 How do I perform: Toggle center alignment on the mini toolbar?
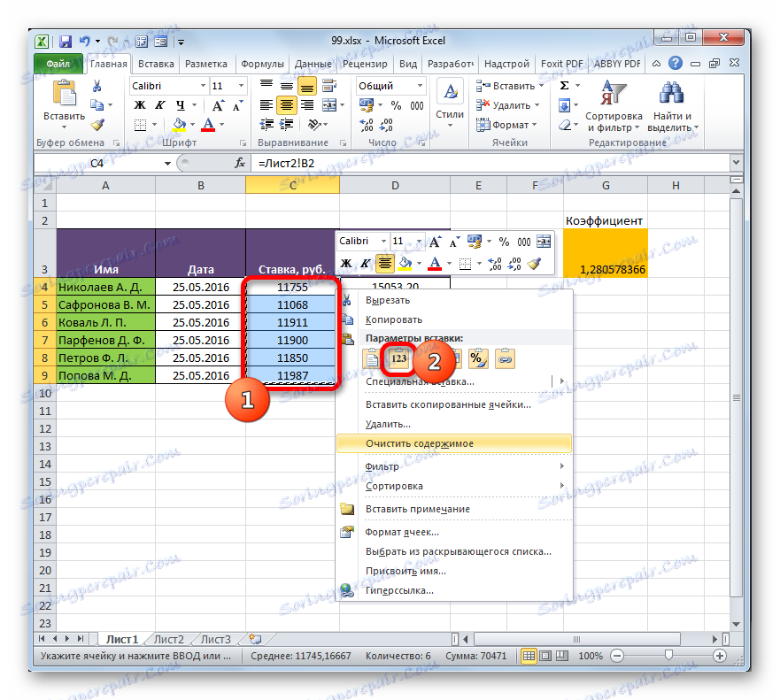pyautogui.click(x=385, y=264)
